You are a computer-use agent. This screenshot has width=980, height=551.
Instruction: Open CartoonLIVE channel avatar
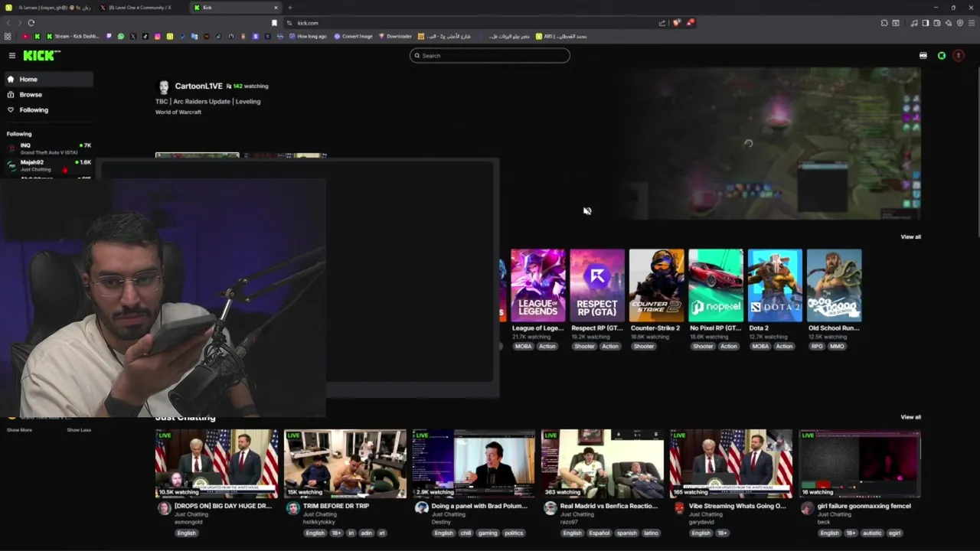pos(162,86)
